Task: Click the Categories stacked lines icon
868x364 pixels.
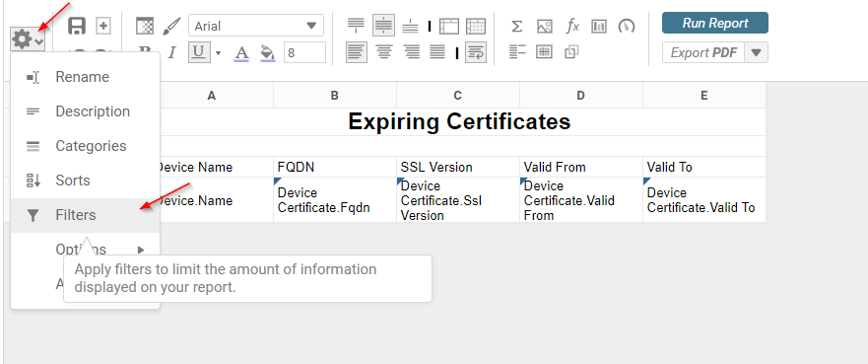Action: coord(33,147)
